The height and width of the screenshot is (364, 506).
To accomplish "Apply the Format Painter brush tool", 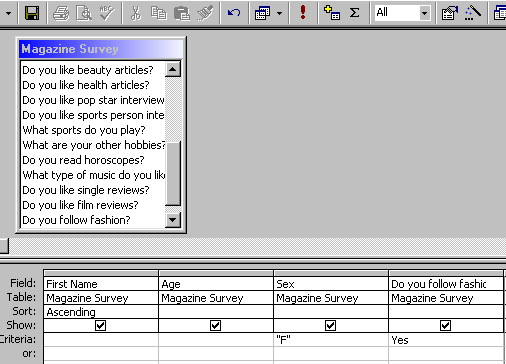I will tap(205, 13).
